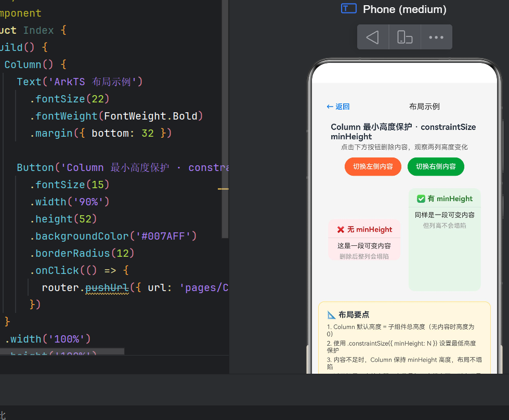Viewport: 509px width, 420px height.
Task: Click the Column() { code line
Action: click(35, 64)
